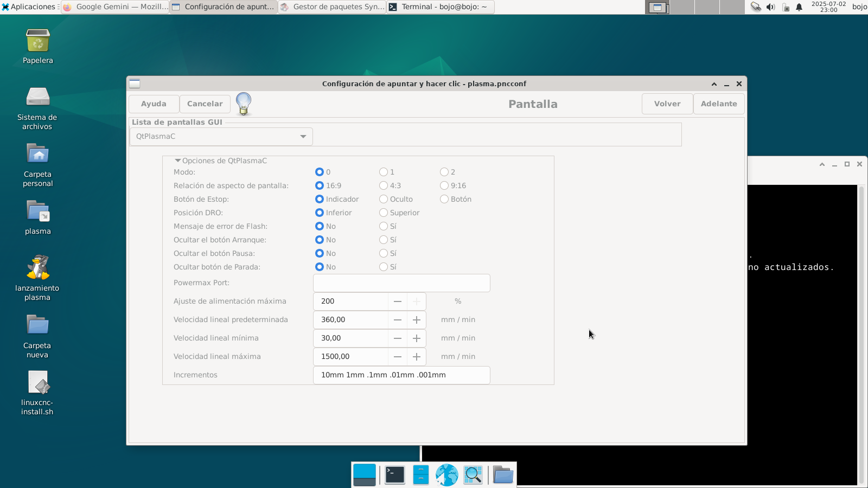Screen dimensions: 868x488
Task: Open the QtPlasmaC GUI screen dropdown
Action: (x=221, y=136)
